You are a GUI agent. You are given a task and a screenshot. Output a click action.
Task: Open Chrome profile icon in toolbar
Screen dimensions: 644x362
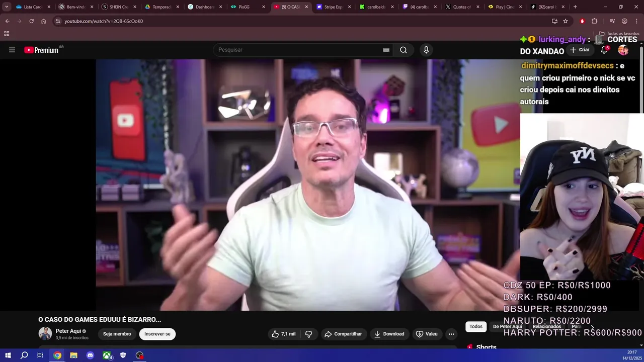click(x=624, y=21)
